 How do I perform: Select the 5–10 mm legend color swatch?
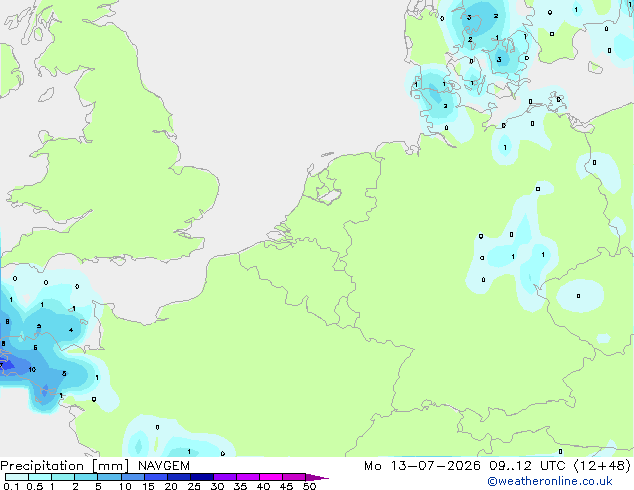pos(109,477)
